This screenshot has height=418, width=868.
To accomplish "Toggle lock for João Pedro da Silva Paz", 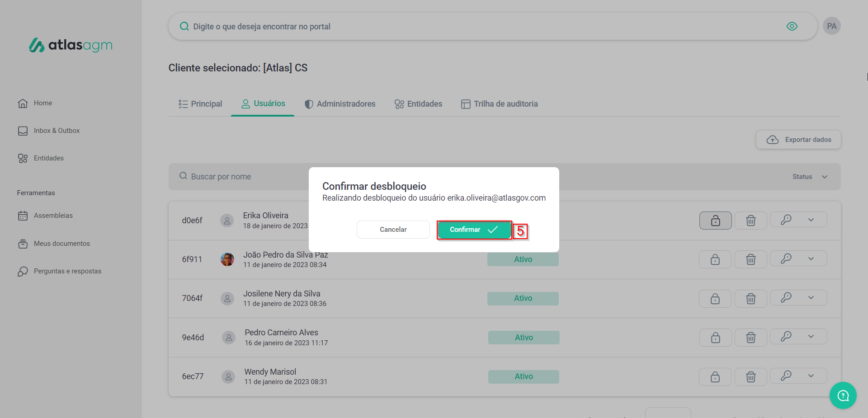I will tap(715, 259).
